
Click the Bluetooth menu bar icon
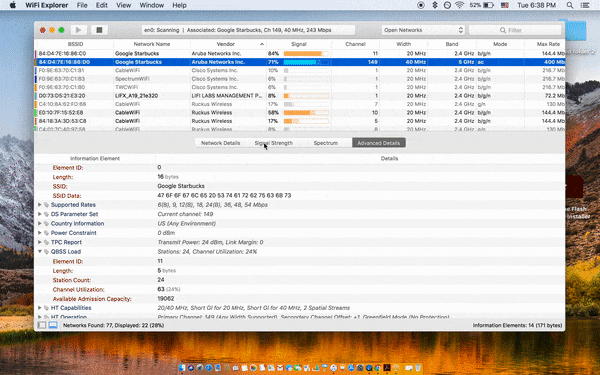(435, 5)
